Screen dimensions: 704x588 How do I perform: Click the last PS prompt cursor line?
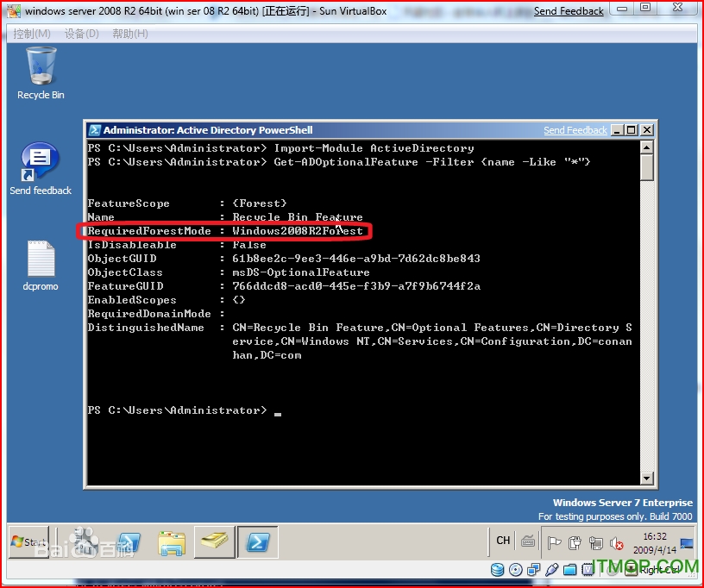185,410
